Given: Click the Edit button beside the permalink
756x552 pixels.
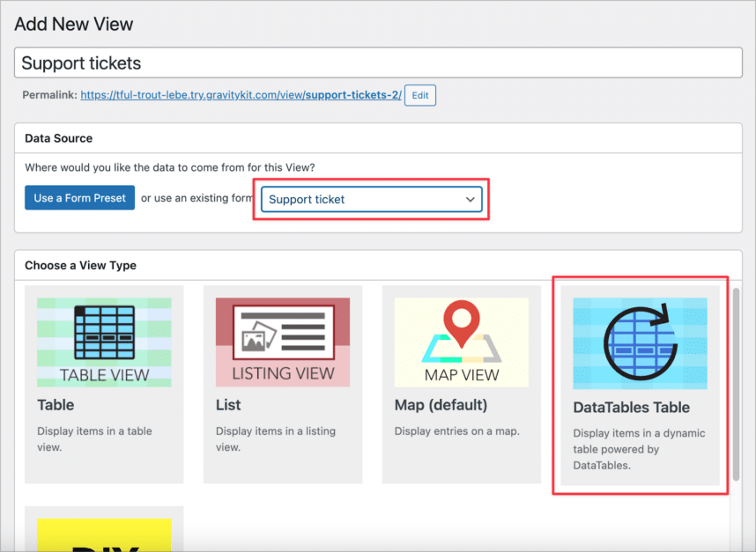Looking at the screenshot, I should pyautogui.click(x=419, y=95).
